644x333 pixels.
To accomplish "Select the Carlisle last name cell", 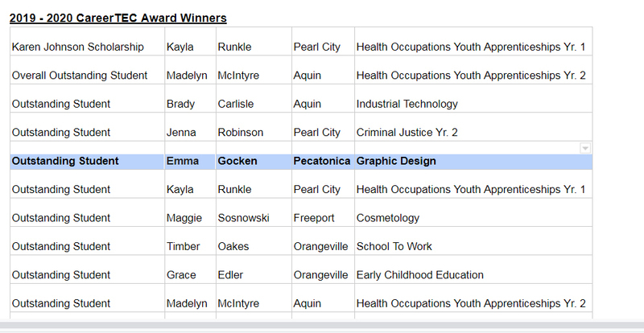I will [237, 104].
